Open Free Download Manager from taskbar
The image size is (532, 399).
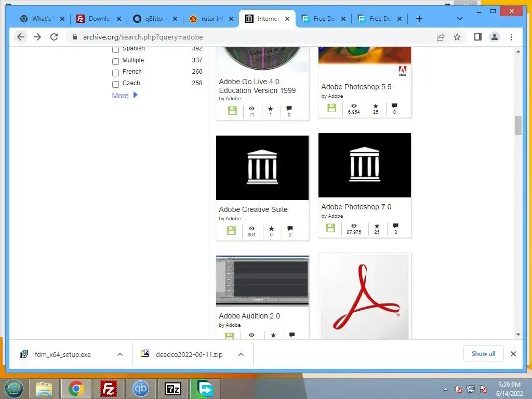tap(205, 389)
